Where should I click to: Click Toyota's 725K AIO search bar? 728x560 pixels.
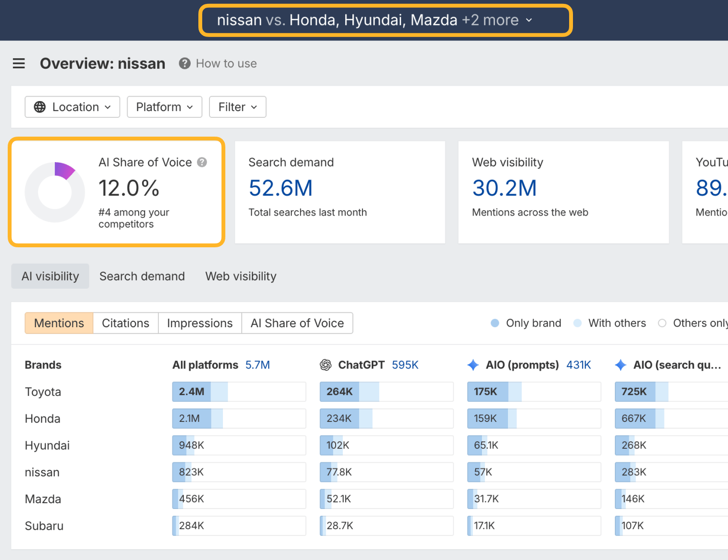click(x=671, y=392)
